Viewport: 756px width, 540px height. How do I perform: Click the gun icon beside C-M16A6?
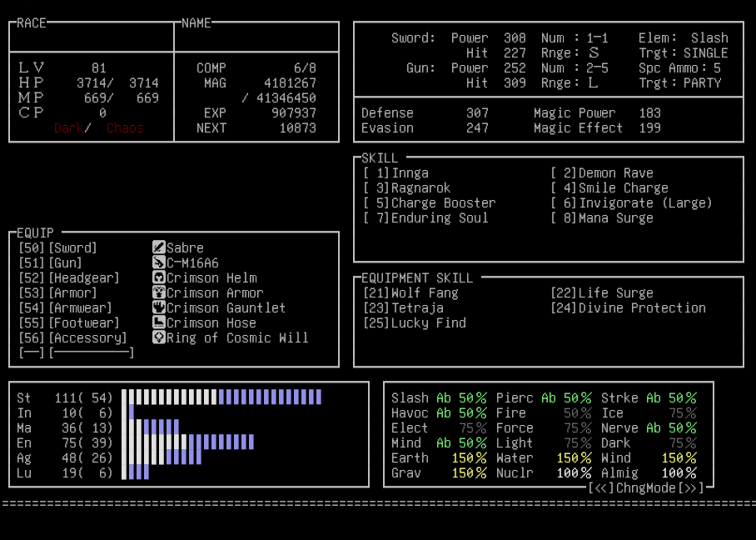pyautogui.click(x=159, y=262)
